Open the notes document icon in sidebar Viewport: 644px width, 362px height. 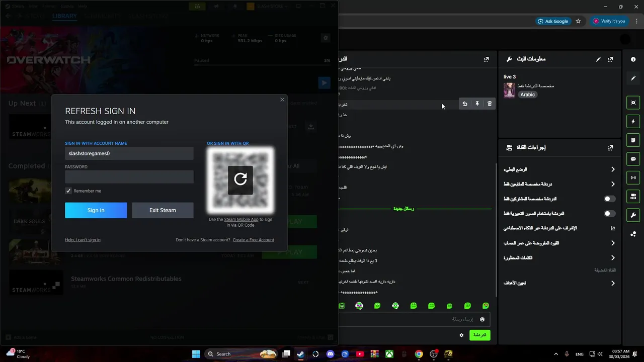click(633, 140)
